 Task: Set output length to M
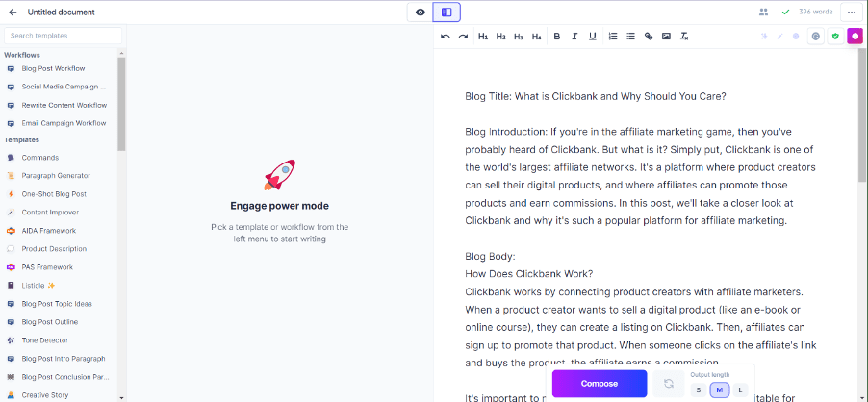720,390
